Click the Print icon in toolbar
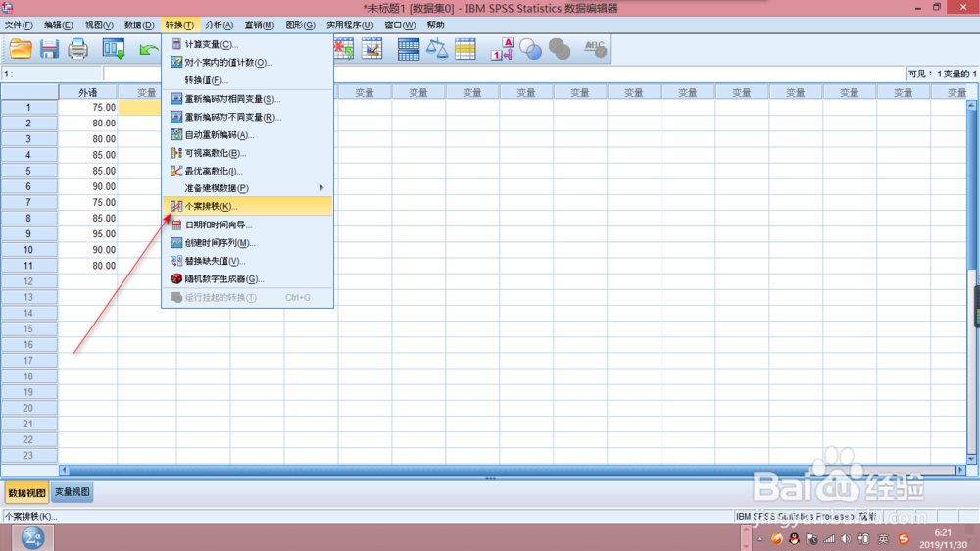Viewport: 980px width, 551px height. (x=77, y=49)
